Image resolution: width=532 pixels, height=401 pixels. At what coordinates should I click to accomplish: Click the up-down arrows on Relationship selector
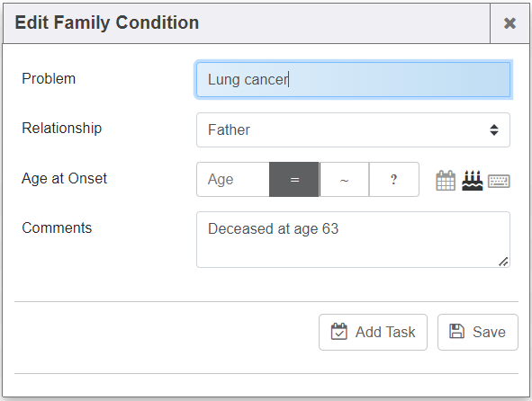click(494, 129)
